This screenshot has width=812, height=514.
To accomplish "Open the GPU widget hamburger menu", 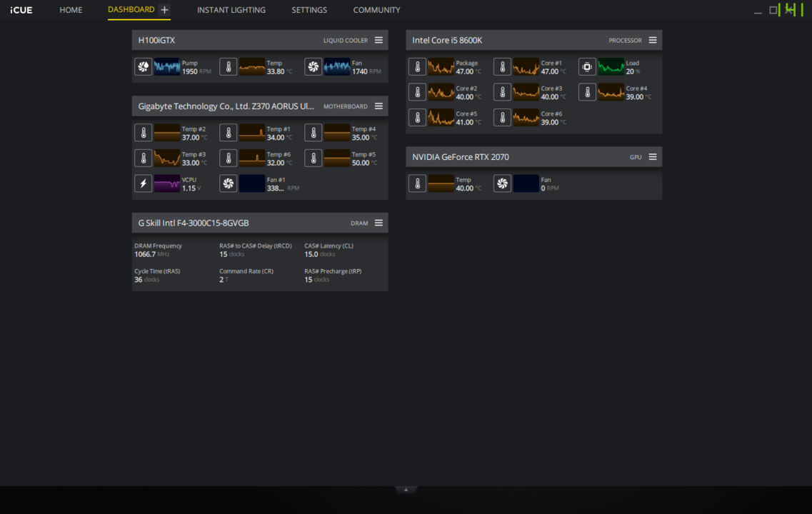I will 653,157.
